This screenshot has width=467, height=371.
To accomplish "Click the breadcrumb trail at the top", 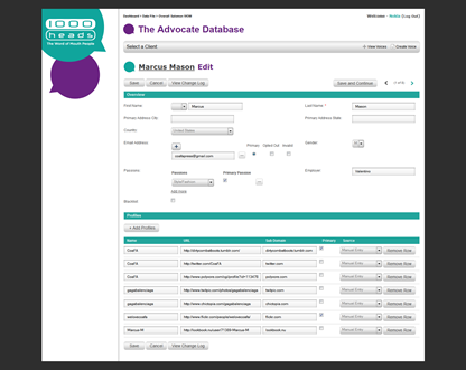I will (x=157, y=16).
